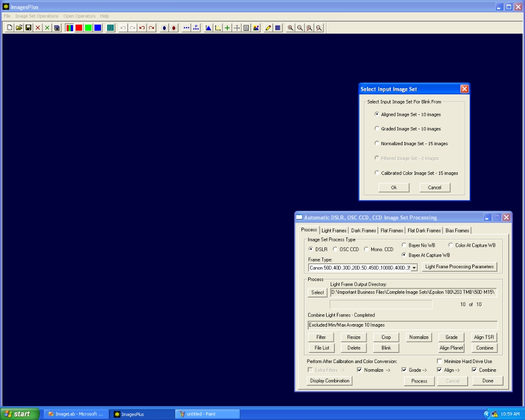The height and width of the screenshot is (420, 525).
Task: Expand the Frame Type dropdown
Action: (414, 268)
